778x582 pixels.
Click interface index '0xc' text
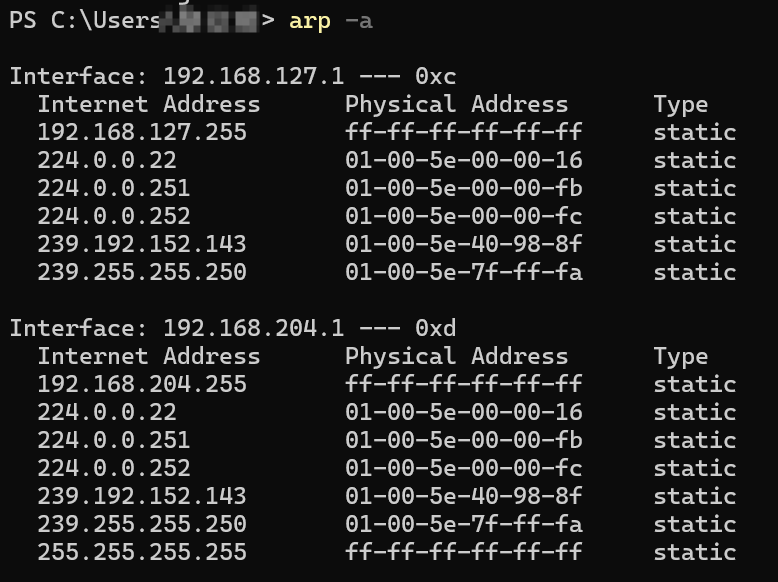pyautogui.click(x=436, y=76)
